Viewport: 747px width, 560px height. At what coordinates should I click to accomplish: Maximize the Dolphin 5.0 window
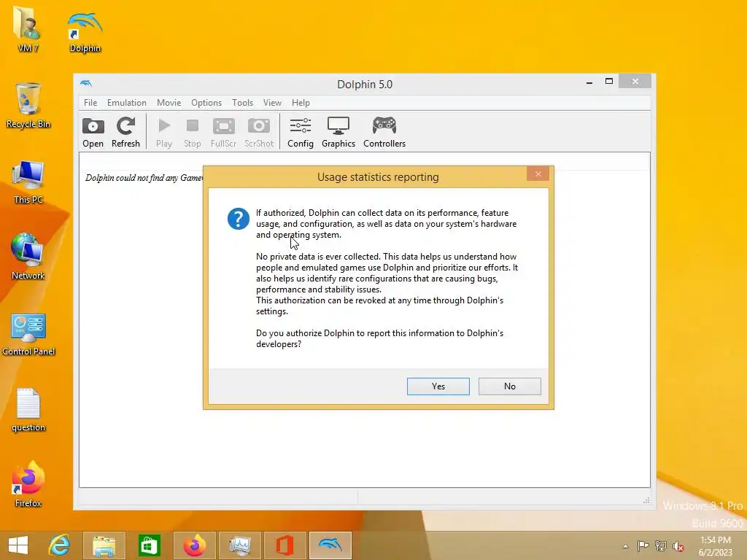(x=609, y=82)
